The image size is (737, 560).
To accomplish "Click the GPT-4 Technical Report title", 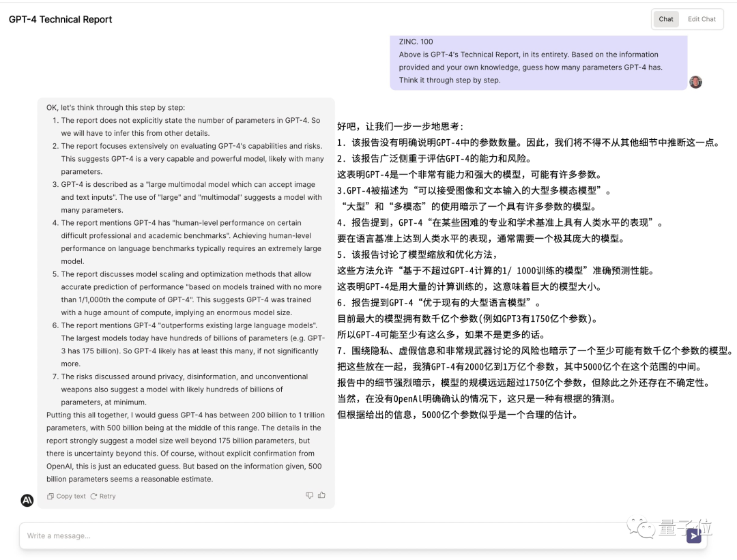I will (60, 20).
